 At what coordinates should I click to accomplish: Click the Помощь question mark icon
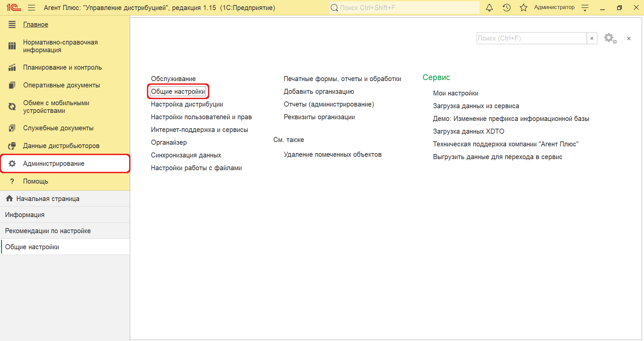(12, 181)
